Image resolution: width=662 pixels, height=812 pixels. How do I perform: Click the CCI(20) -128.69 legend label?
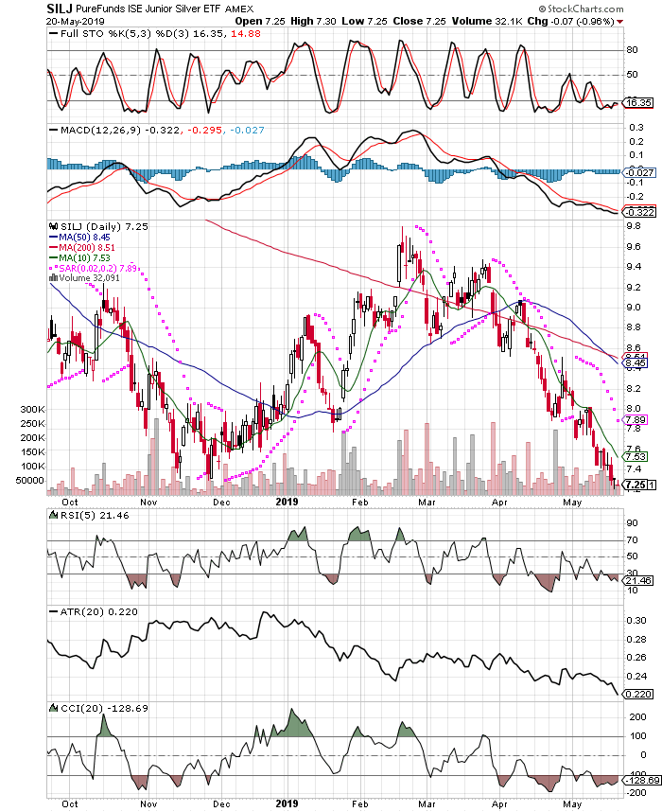click(x=105, y=708)
